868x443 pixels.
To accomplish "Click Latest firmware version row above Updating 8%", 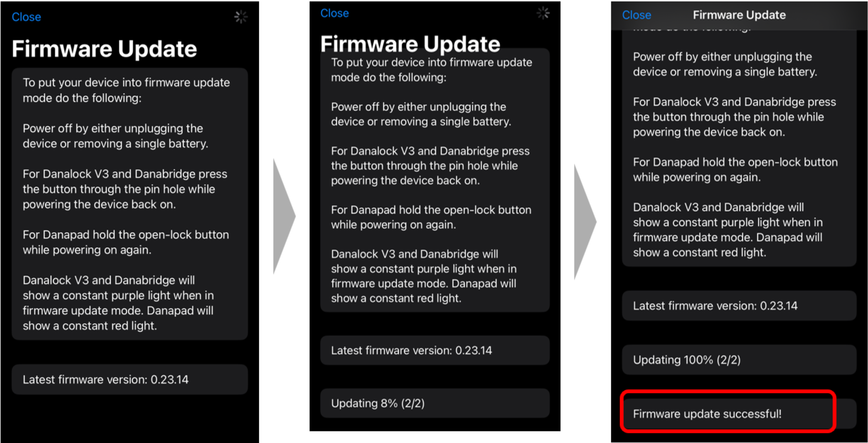I will (435, 350).
